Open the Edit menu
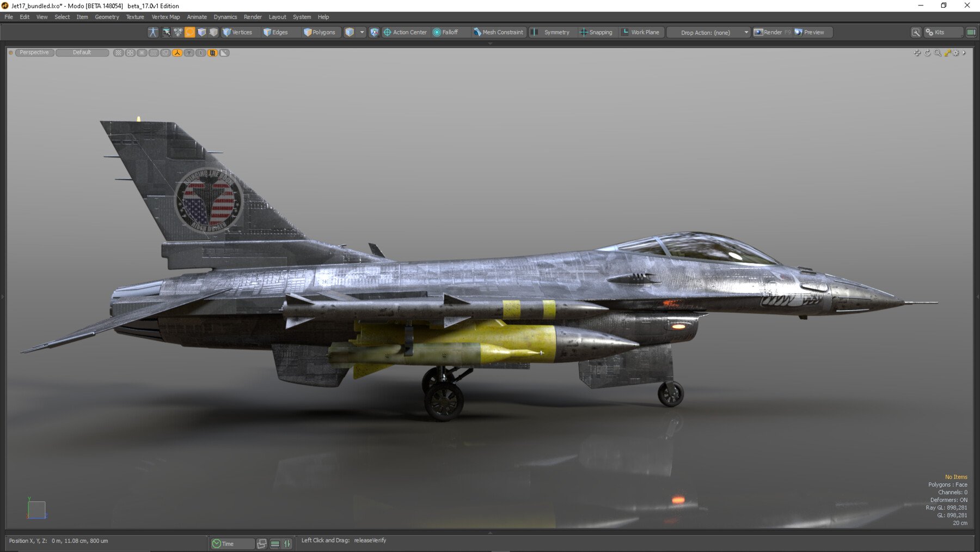Viewport: 980px width, 552px height. coord(24,17)
